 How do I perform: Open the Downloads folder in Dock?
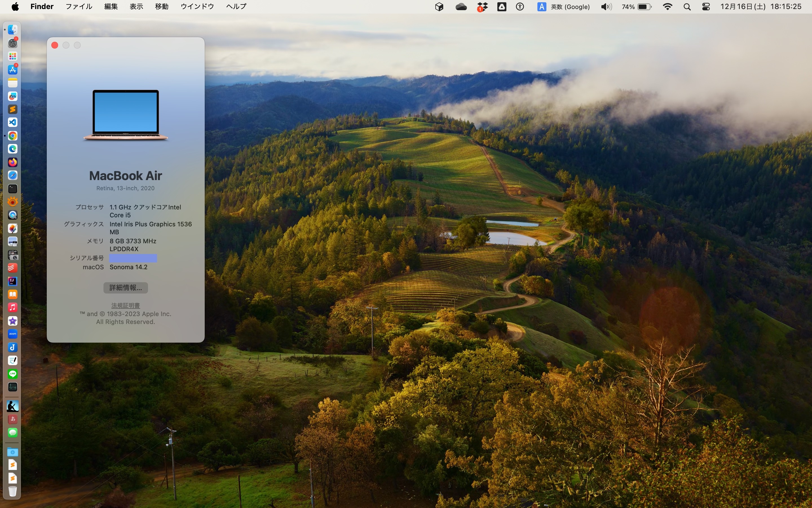click(x=13, y=452)
